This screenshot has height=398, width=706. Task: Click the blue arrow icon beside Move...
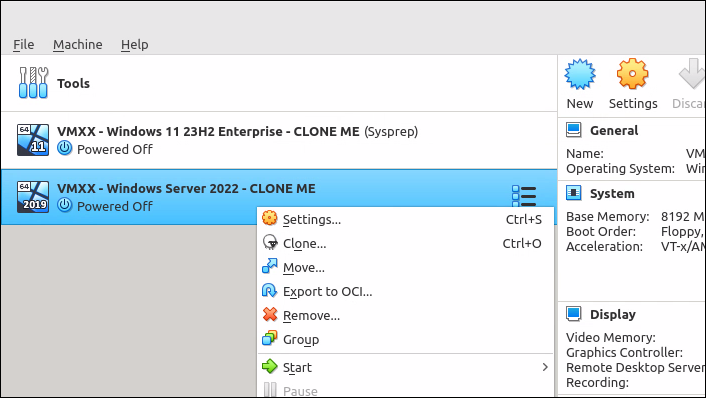click(x=270, y=266)
